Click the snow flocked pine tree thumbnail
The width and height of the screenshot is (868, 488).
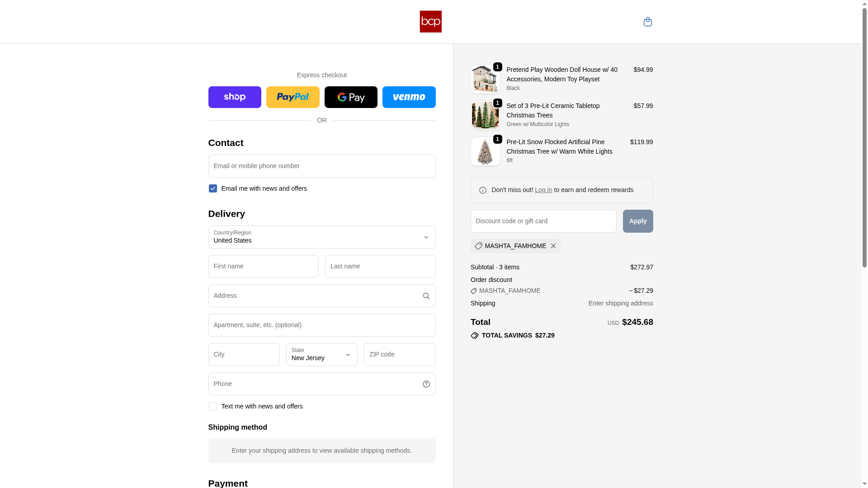coord(485,151)
